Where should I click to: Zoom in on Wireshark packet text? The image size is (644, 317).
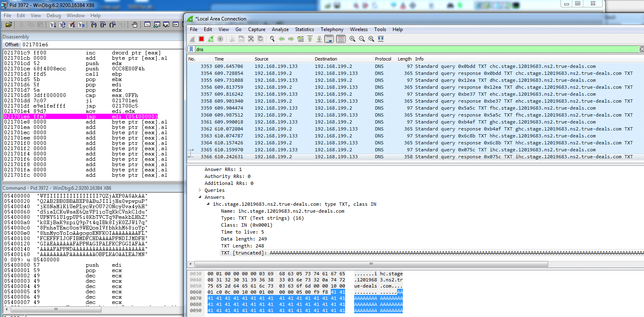click(353, 39)
